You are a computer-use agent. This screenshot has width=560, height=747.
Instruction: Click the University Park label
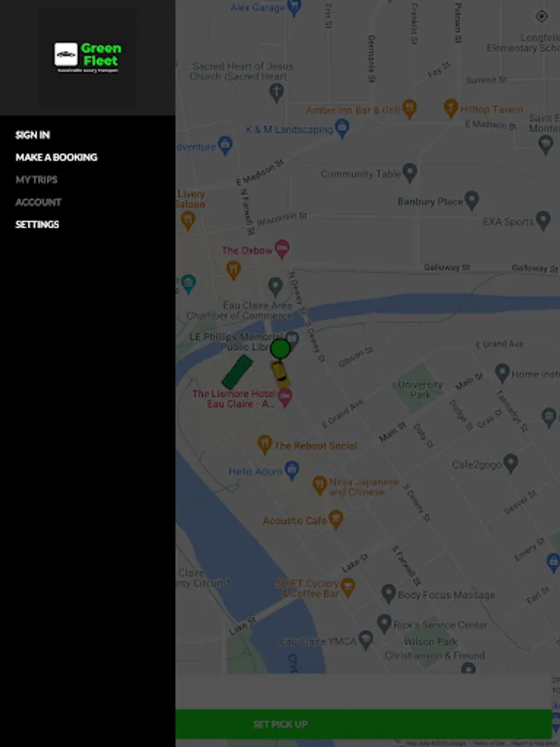[420, 389]
